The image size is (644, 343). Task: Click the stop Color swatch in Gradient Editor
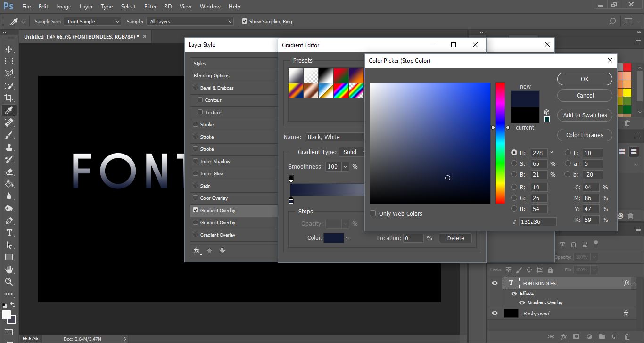(x=333, y=238)
